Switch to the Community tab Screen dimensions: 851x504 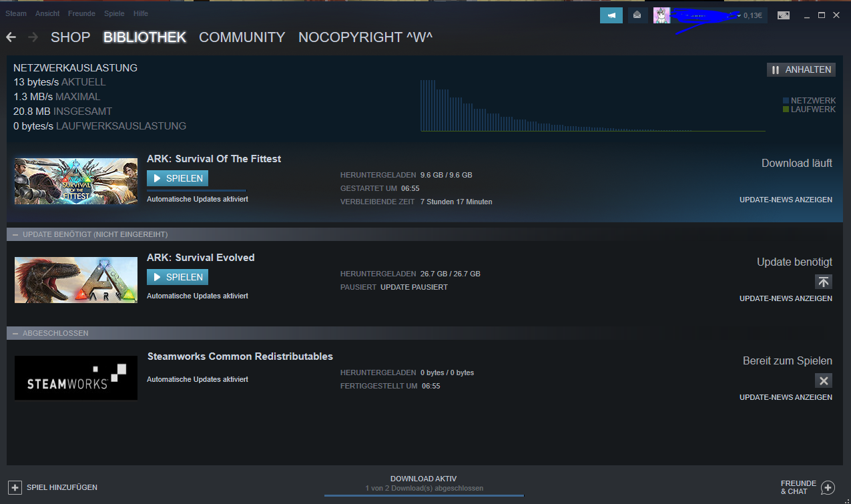(242, 37)
